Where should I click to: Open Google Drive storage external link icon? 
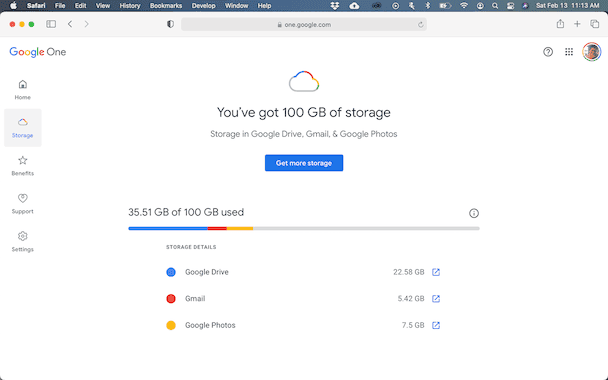tap(436, 272)
